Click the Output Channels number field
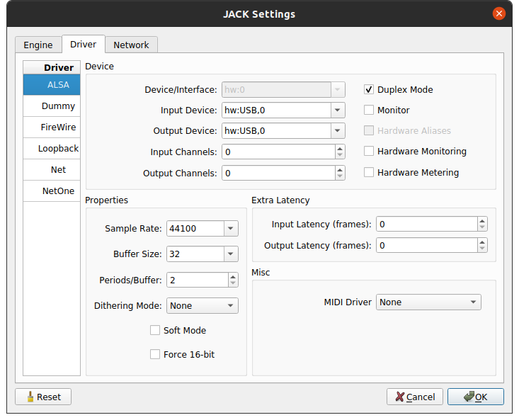 (x=278, y=173)
